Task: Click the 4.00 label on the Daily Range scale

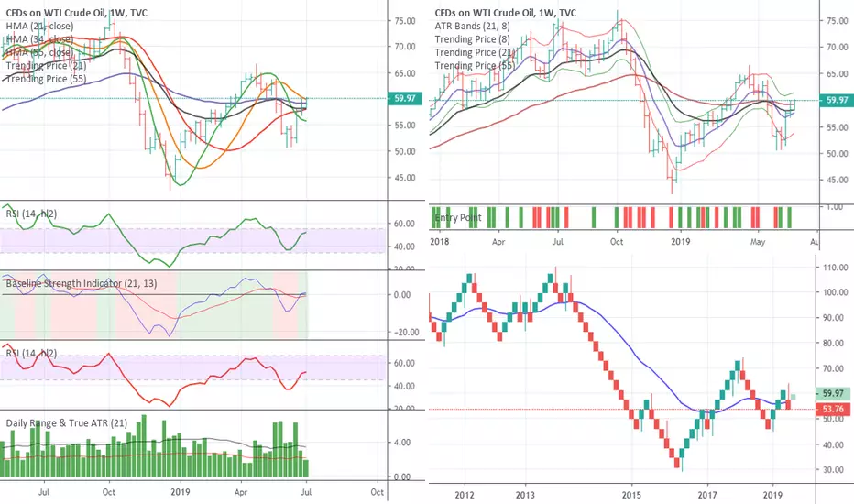Action: tap(402, 443)
